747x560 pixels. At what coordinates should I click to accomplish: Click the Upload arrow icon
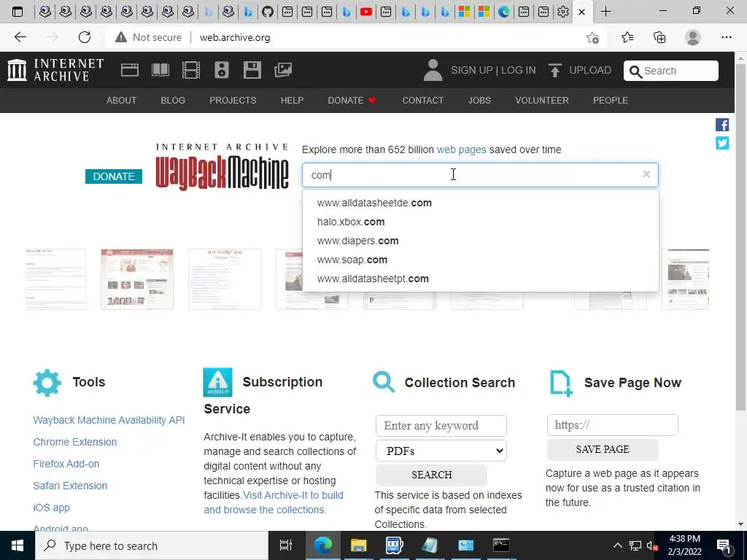pos(554,70)
